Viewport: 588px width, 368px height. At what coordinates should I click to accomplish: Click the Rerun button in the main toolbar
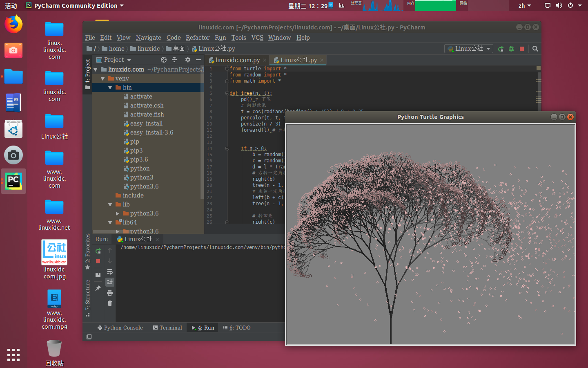(501, 49)
